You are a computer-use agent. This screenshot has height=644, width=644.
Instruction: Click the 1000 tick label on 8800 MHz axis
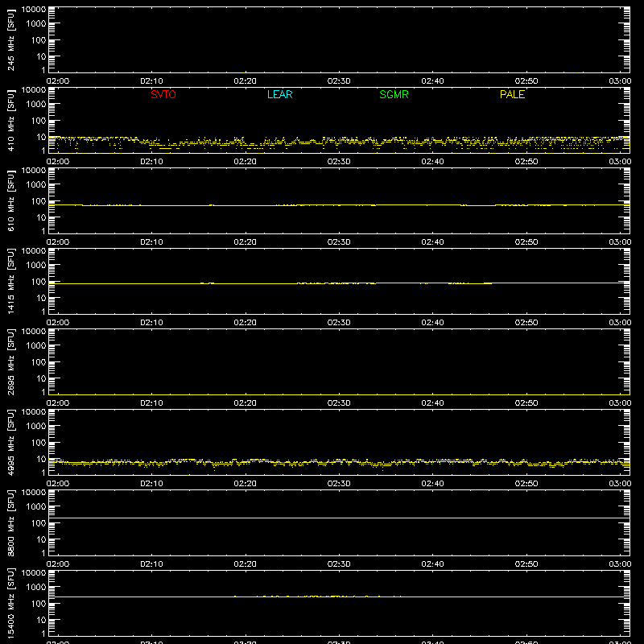tap(36, 507)
